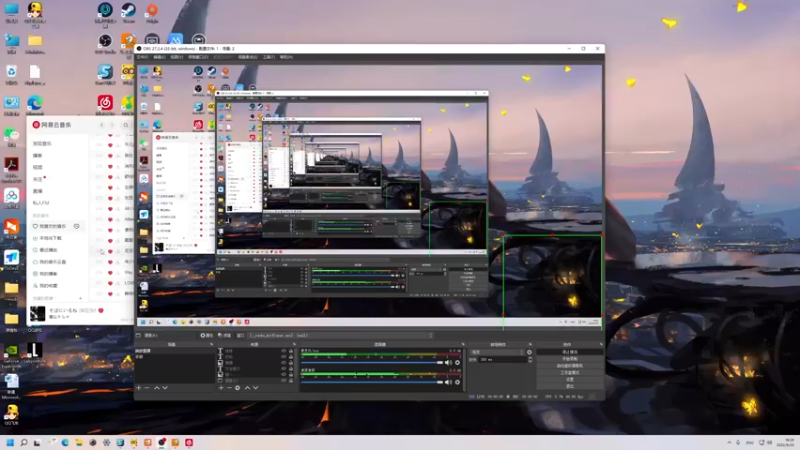
Task: Click Start Virtual Camera button in Controls
Action: coord(569,365)
